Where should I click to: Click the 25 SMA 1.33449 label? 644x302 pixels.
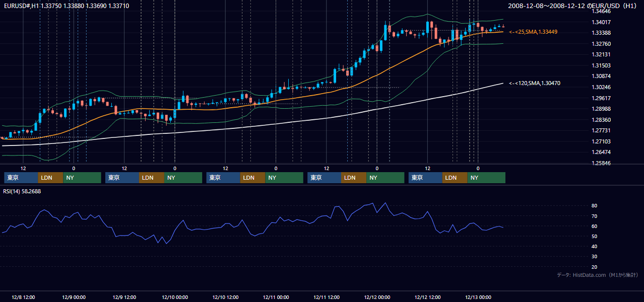(x=533, y=32)
